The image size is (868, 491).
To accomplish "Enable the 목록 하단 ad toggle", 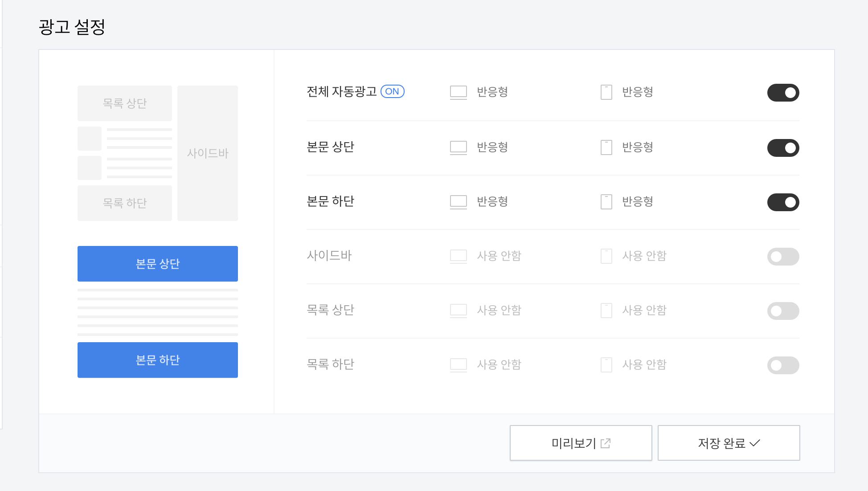I will point(783,365).
